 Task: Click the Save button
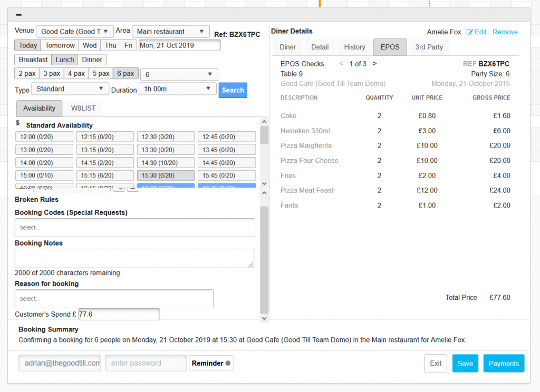click(465, 364)
